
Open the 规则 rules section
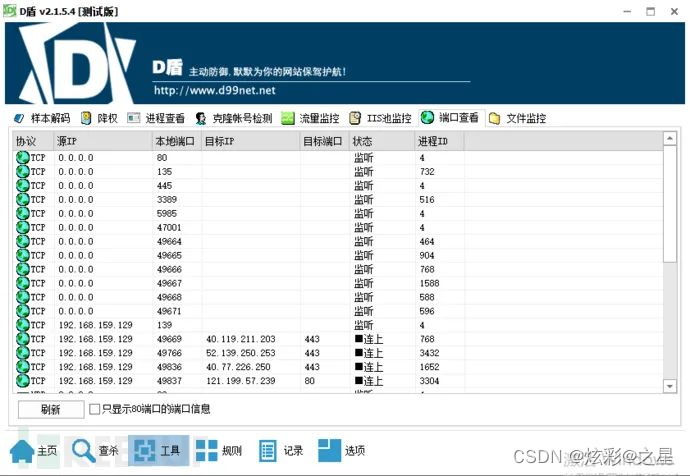click(x=219, y=450)
